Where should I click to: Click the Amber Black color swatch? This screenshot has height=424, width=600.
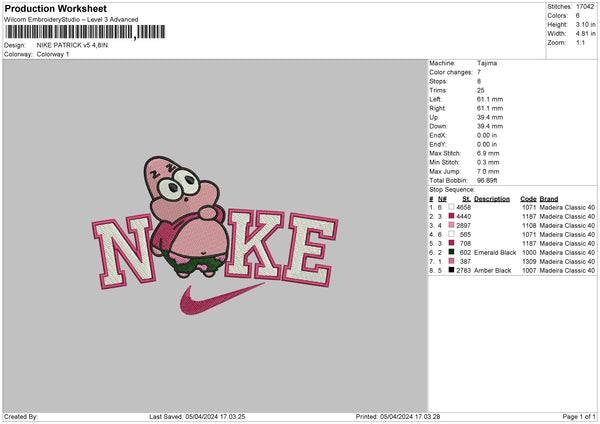(x=452, y=270)
